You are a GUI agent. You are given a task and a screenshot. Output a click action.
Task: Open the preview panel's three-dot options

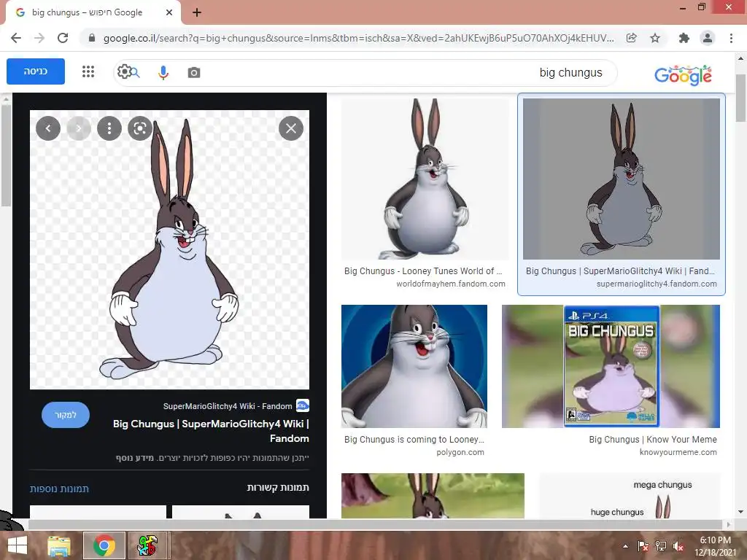(109, 128)
